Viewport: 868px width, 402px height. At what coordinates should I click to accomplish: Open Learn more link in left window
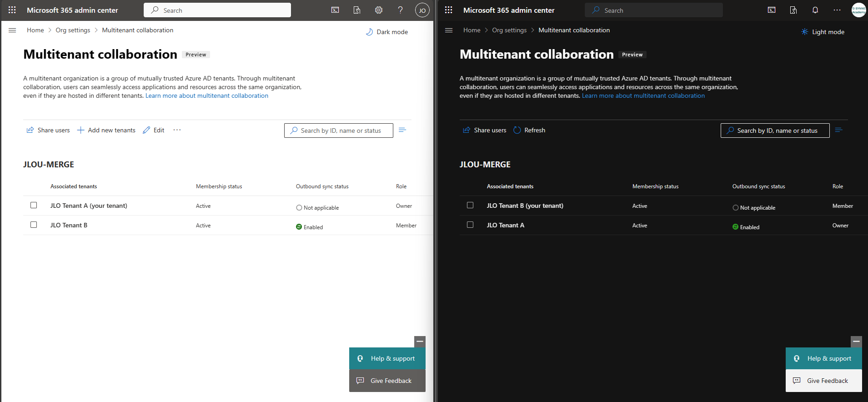207,95
